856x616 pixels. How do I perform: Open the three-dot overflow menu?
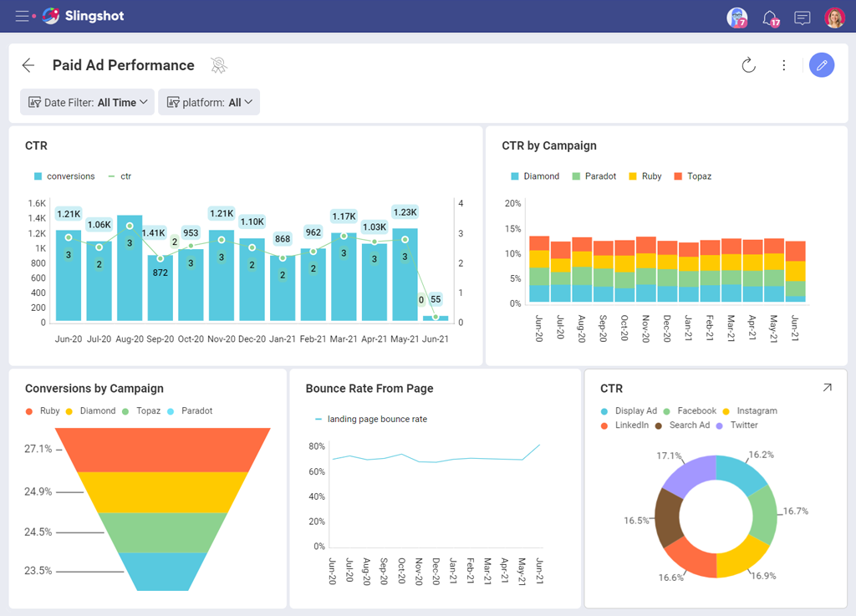[784, 65]
